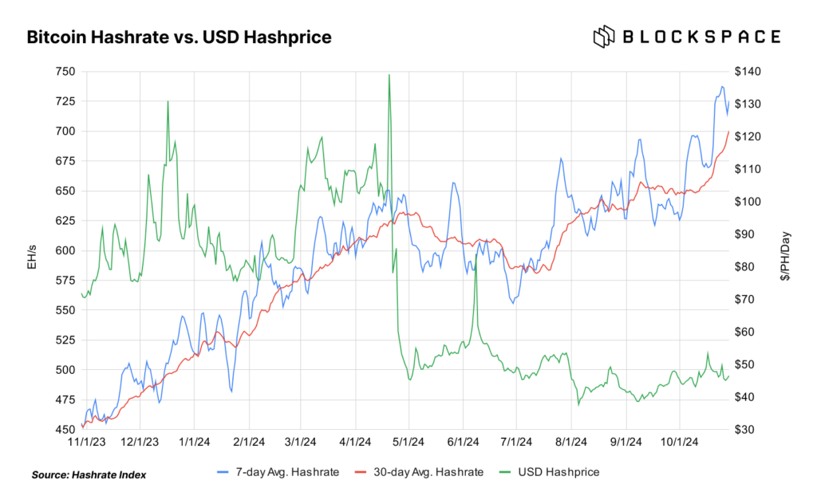Click the 650 left axis label
The height and width of the screenshot is (504, 817).
(x=65, y=191)
